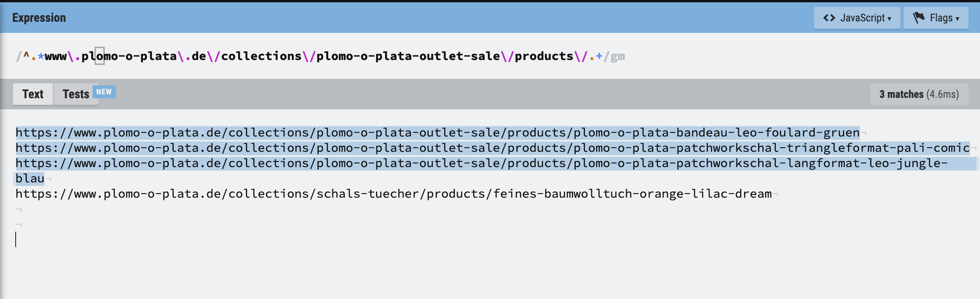The height and width of the screenshot is (299, 980).
Task: Click the gm flags at expression end
Action: [x=618, y=57]
